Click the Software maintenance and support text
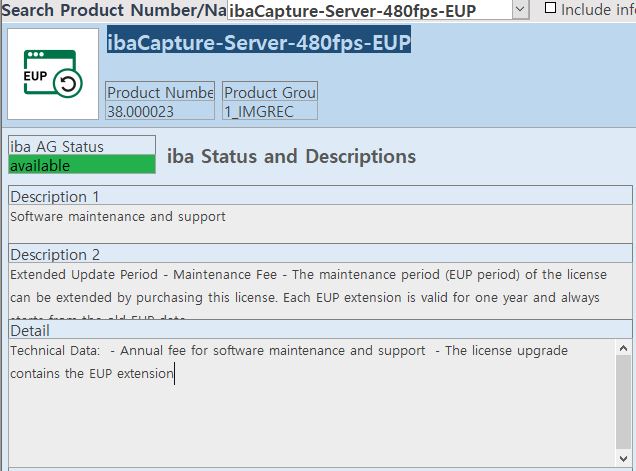The width and height of the screenshot is (636, 471). pyautogui.click(x=118, y=216)
